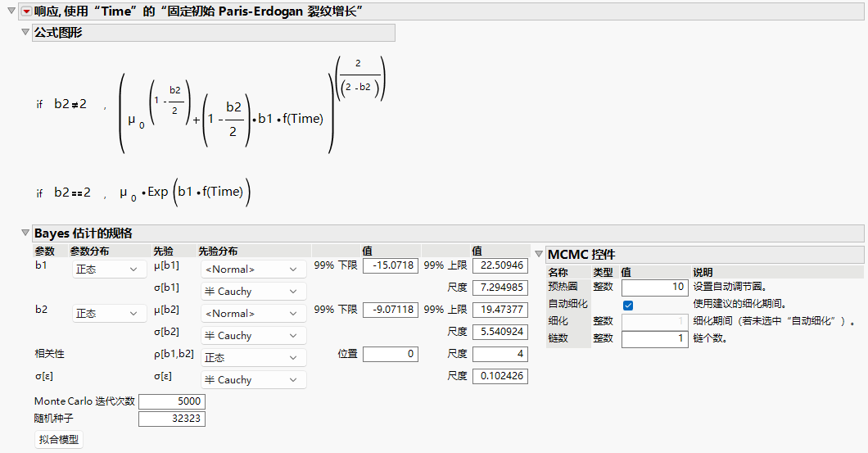Collapse the MCMC 控件 panel
Screen dimensions: 868x453
coord(539,254)
